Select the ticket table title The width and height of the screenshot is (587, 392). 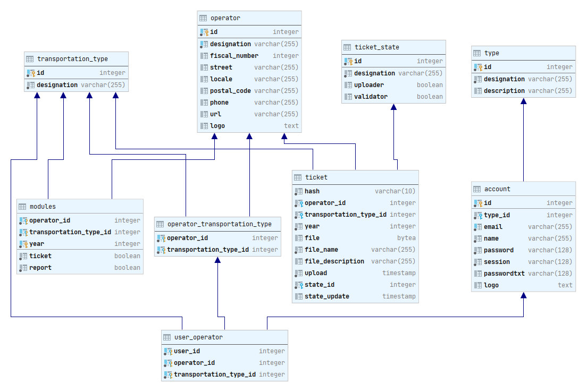(x=316, y=177)
